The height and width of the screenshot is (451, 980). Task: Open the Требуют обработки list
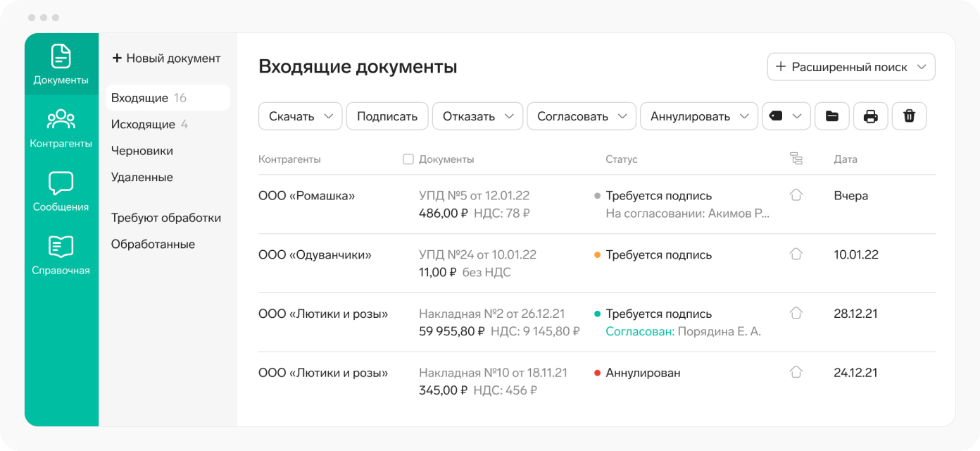(x=168, y=218)
